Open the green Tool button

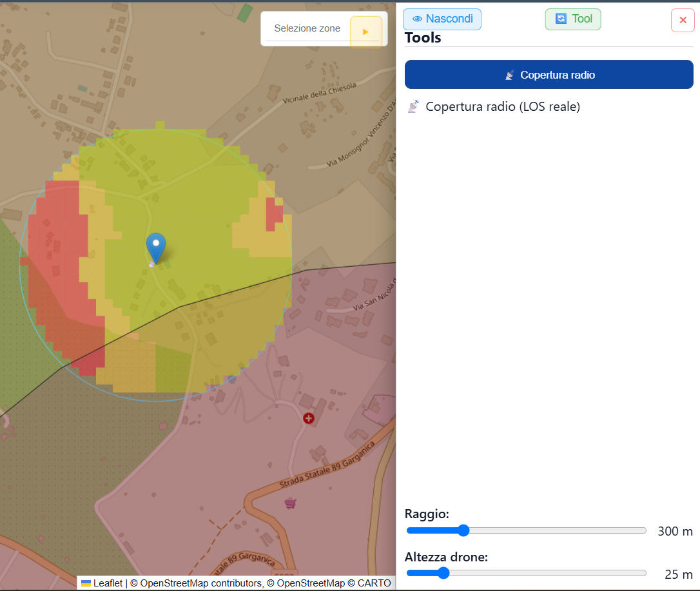tap(573, 19)
